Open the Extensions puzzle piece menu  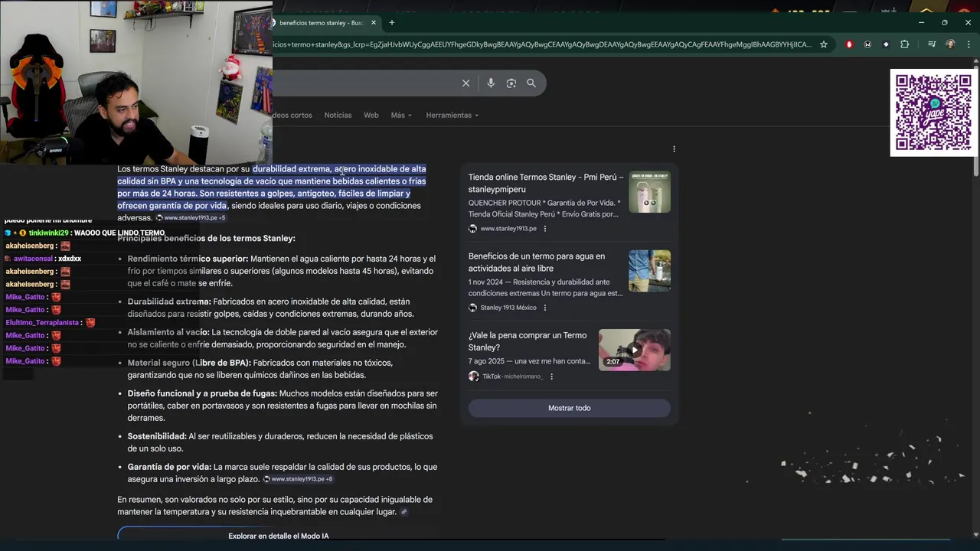point(904,44)
